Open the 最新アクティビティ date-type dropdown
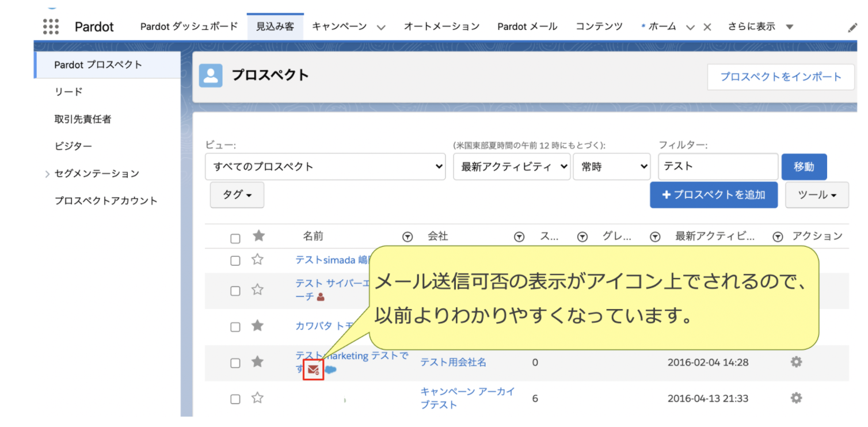The height and width of the screenshot is (427, 868). 512,166
